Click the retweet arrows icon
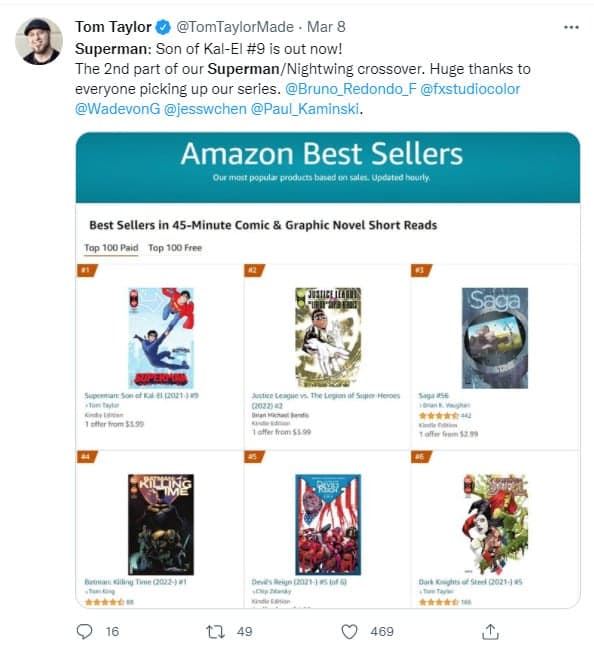 coord(215,631)
